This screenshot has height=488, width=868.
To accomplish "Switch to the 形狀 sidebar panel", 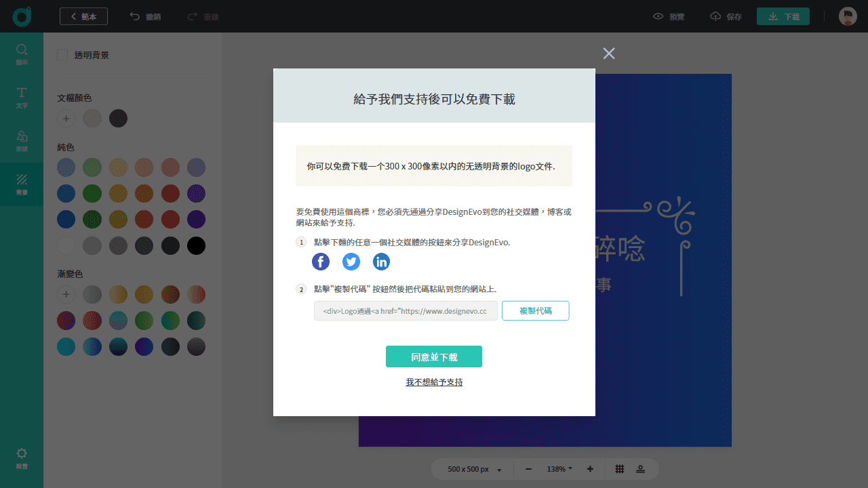I will point(22,141).
